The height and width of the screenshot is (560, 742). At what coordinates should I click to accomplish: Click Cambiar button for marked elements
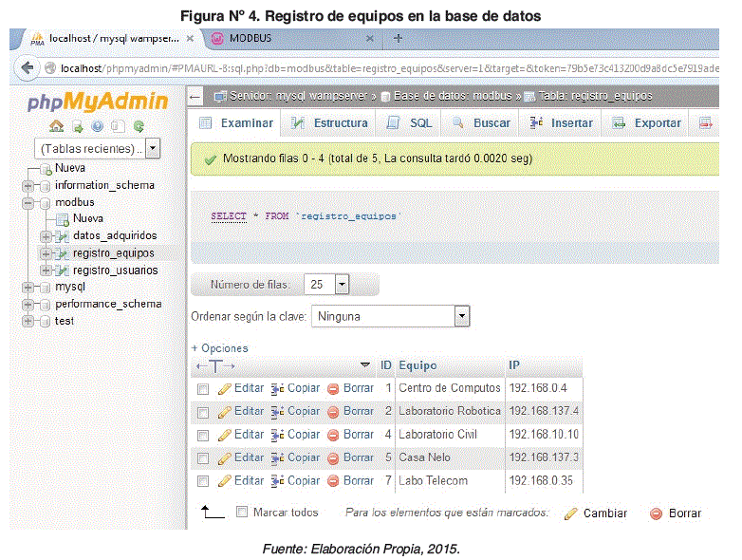pos(595,513)
